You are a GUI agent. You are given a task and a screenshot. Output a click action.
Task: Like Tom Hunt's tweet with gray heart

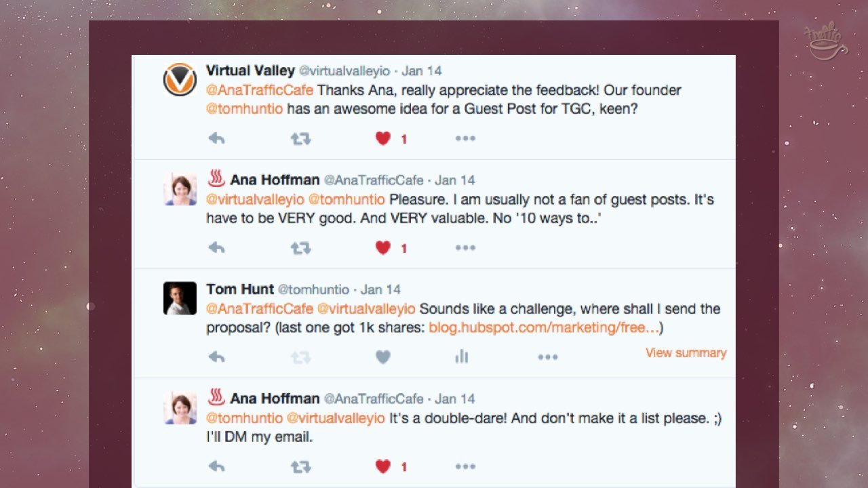tap(383, 357)
